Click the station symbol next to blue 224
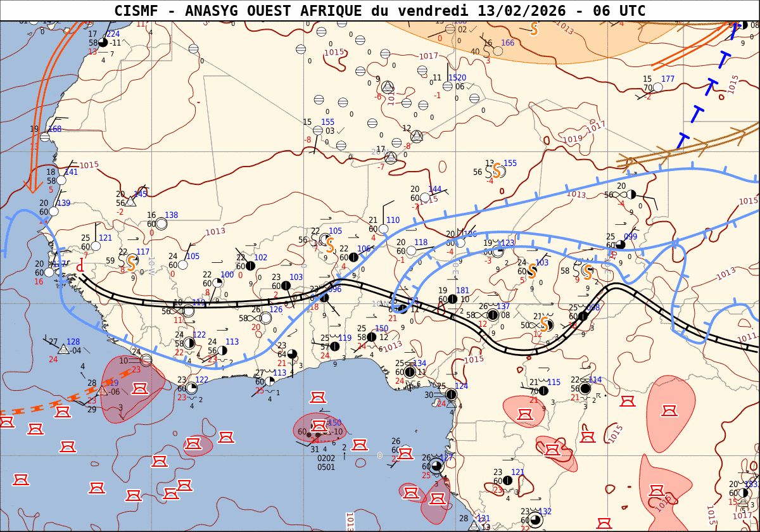The image size is (760, 532). coord(103,42)
